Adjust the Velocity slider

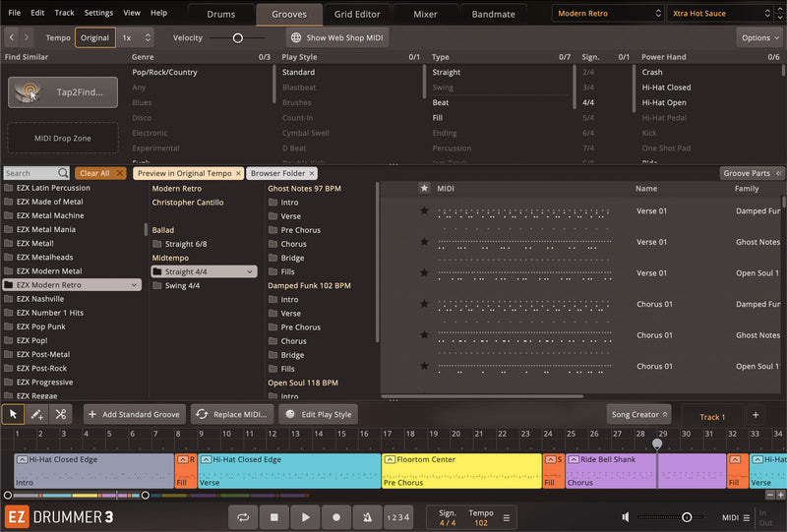[x=238, y=37]
